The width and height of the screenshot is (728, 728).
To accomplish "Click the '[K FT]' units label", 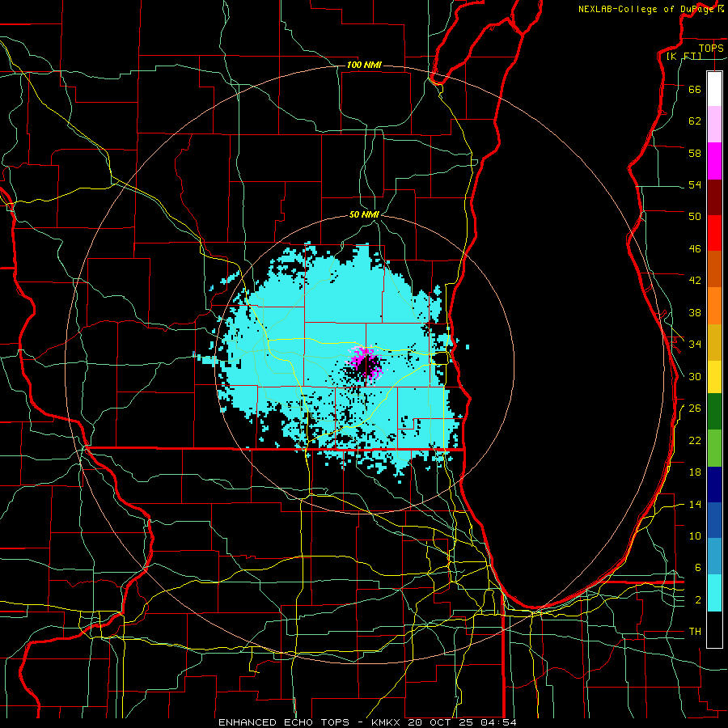I will [684, 56].
